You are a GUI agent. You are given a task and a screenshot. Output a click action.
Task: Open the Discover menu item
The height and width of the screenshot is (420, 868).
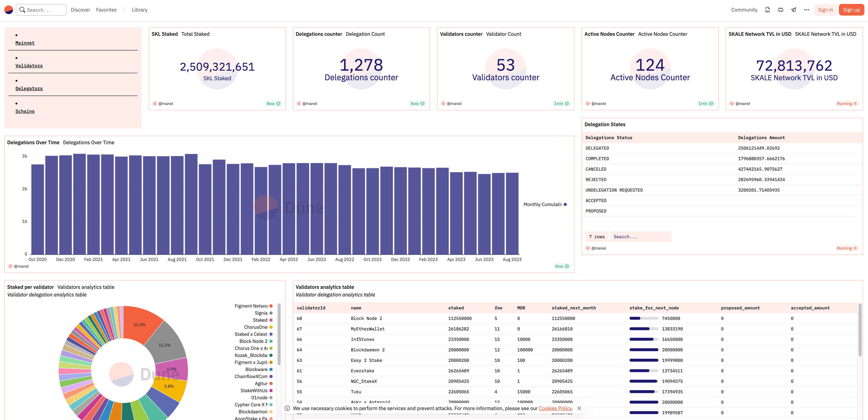click(x=80, y=10)
